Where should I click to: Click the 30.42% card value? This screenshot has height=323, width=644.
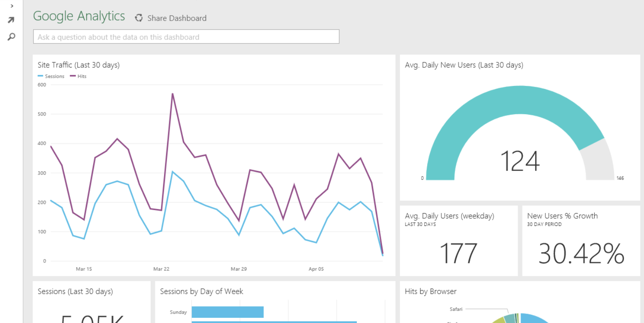[x=581, y=253]
